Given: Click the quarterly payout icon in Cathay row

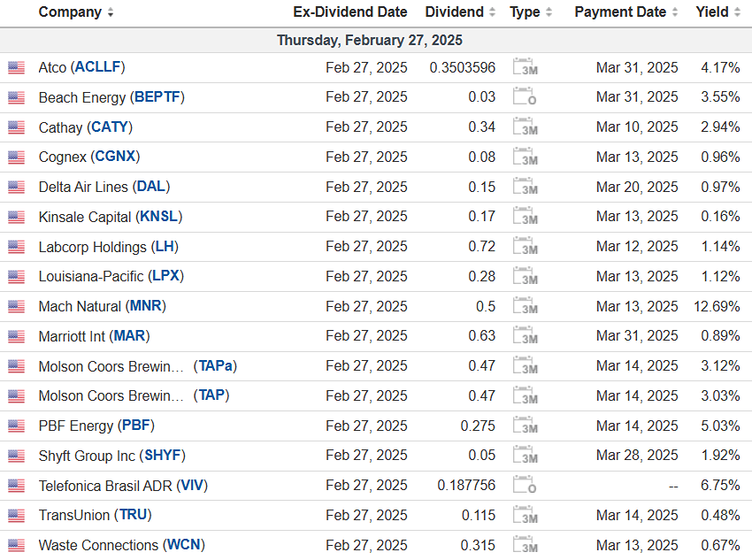Looking at the screenshot, I should (x=526, y=127).
